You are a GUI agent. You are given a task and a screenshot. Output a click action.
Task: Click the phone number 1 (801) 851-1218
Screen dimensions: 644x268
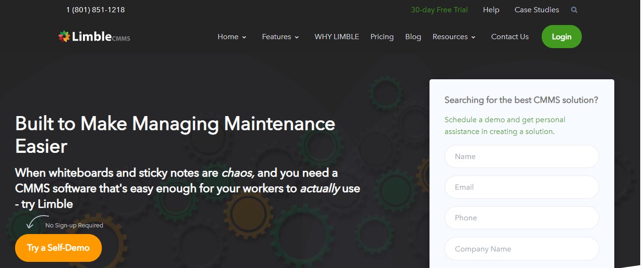95,10
